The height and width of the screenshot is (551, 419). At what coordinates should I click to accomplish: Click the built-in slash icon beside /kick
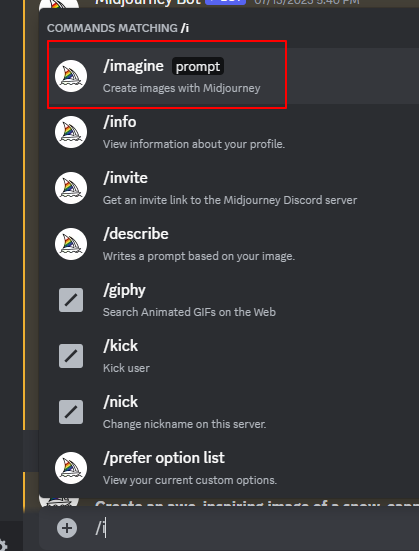pos(71,356)
